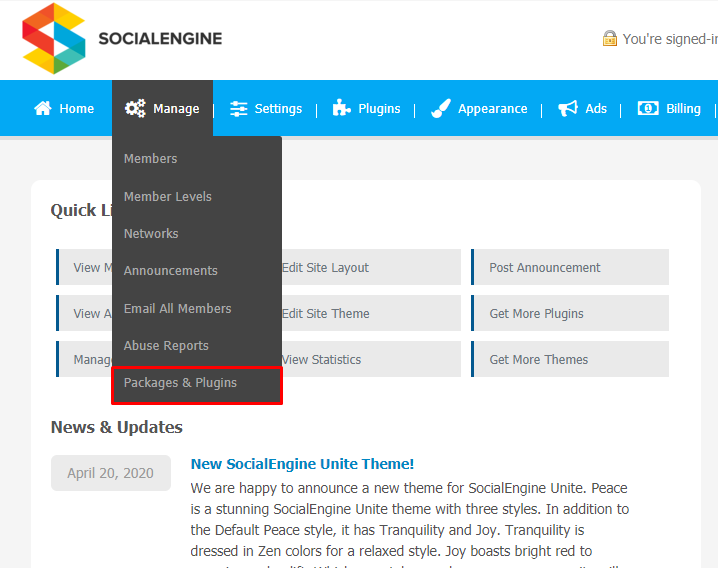
Task: Click the Settings sliders icon
Action: click(x=239, y=109)
